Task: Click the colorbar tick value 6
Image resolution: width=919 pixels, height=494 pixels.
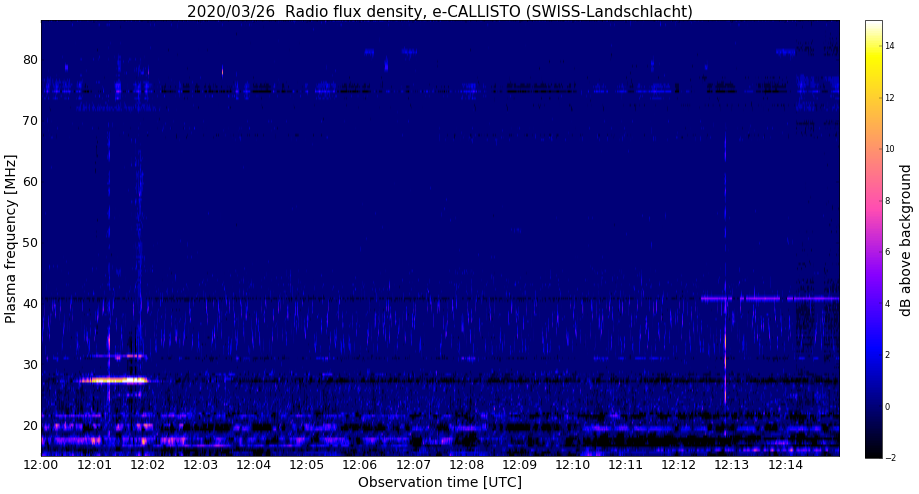Action: point(887,252)
